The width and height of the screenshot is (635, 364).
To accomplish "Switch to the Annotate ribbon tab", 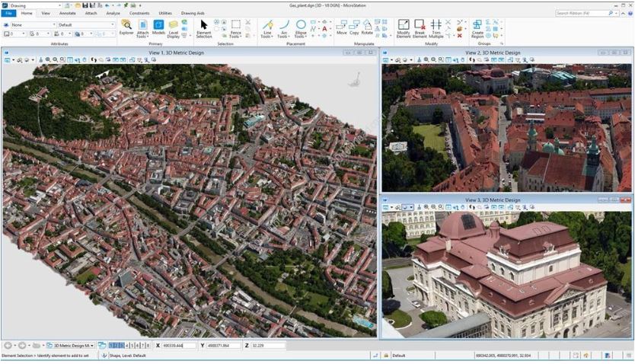I will [x=68, y=13].
